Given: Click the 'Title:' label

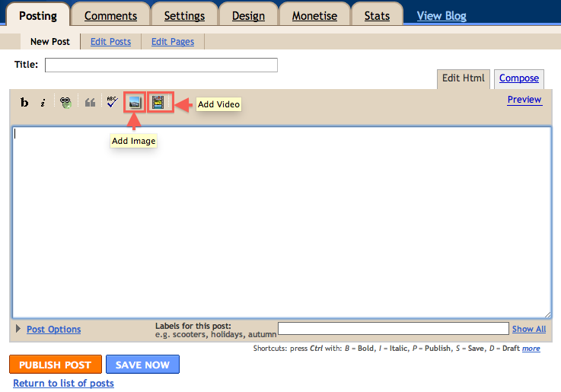Looking at the screenshot, I should pyautogui.click(x=26, y=65).
